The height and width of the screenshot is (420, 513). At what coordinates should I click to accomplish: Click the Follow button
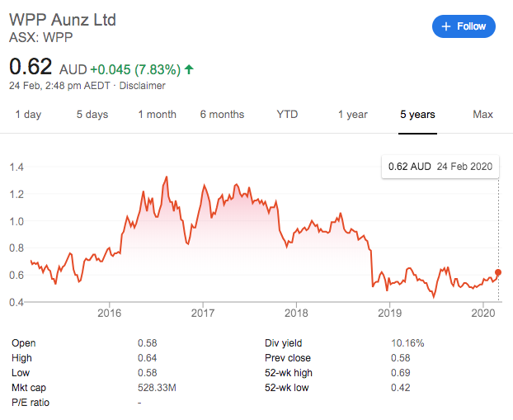464,26
